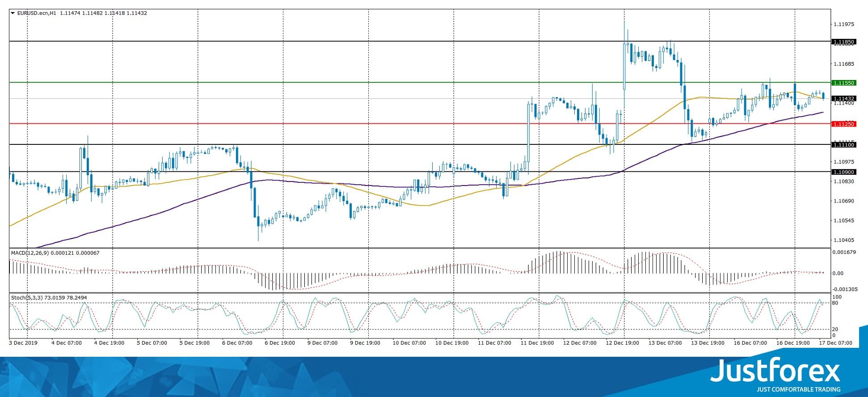This screenshot has height=397, width=868.
Task: Click the 10 Dec 07:00 time label
Action: pyautogui.click(x=409, y=343)
